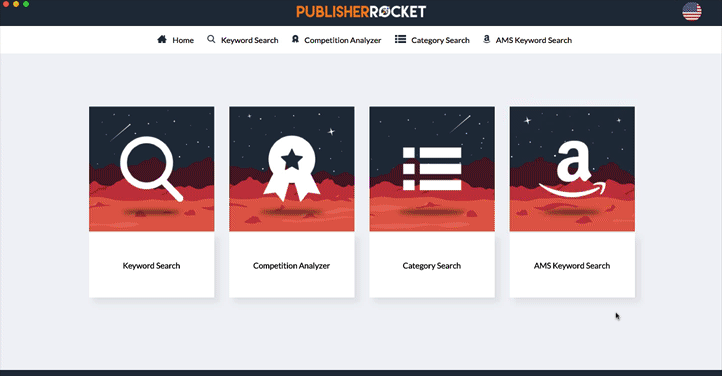722x376 pixels.
Task: Open Keyword Search from the navigation bar
Action: pyautogui.click(x=250, y=40)
